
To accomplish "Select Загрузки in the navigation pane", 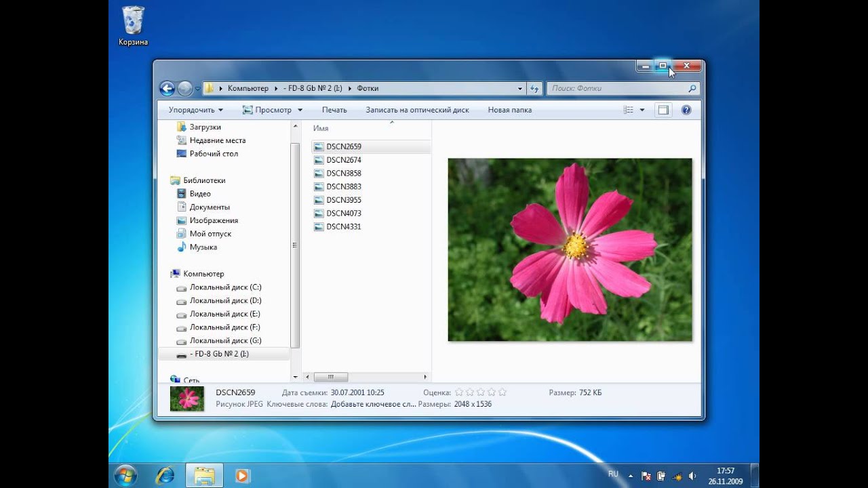I will coord(205,127).
